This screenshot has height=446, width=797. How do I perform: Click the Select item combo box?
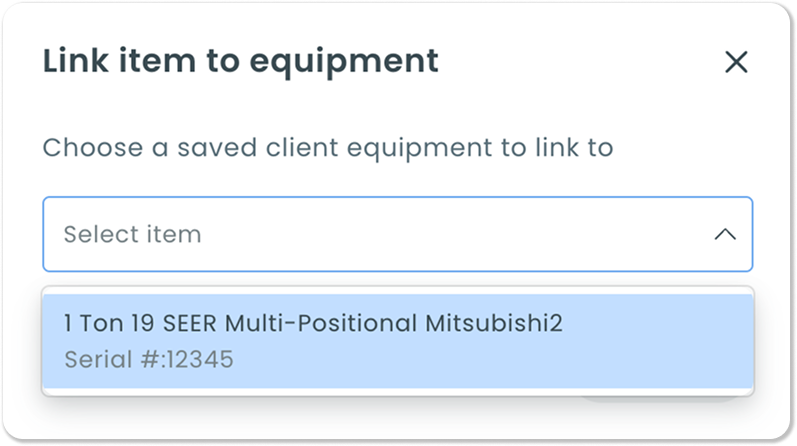pyautogui.click(x=397, y=234)
